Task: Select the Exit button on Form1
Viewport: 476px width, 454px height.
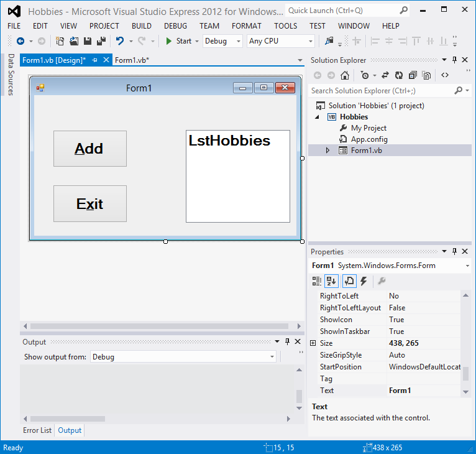Action: pos(90,203)
